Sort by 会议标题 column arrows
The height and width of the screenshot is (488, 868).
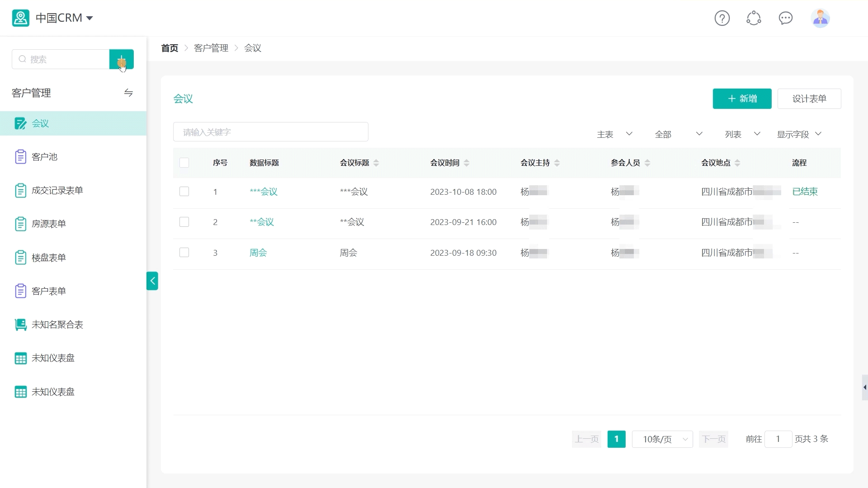(376, 163)
